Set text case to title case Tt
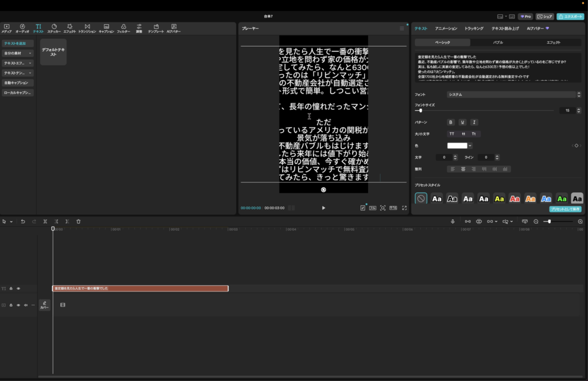Viewport: 588px width, 381px height. coord(474,134)
